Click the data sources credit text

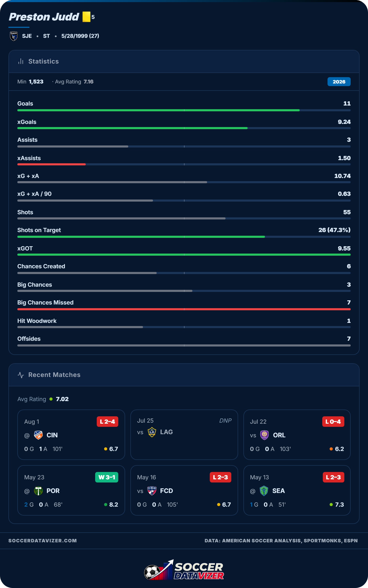tap(281, 541)
